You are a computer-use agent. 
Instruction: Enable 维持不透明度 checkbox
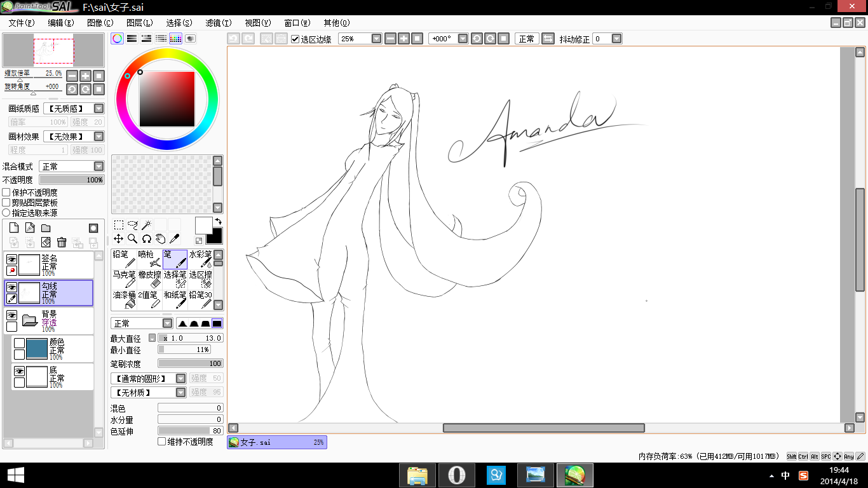click(x=161, y=441)
